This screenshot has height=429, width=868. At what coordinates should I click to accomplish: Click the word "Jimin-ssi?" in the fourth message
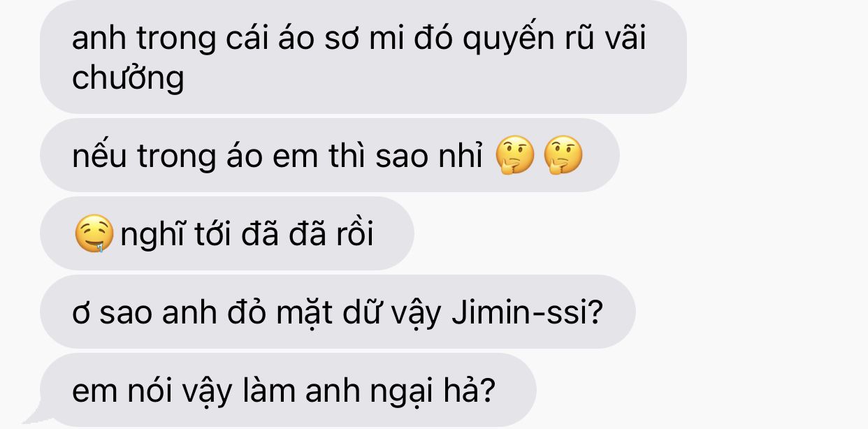[x=527, y=312]
